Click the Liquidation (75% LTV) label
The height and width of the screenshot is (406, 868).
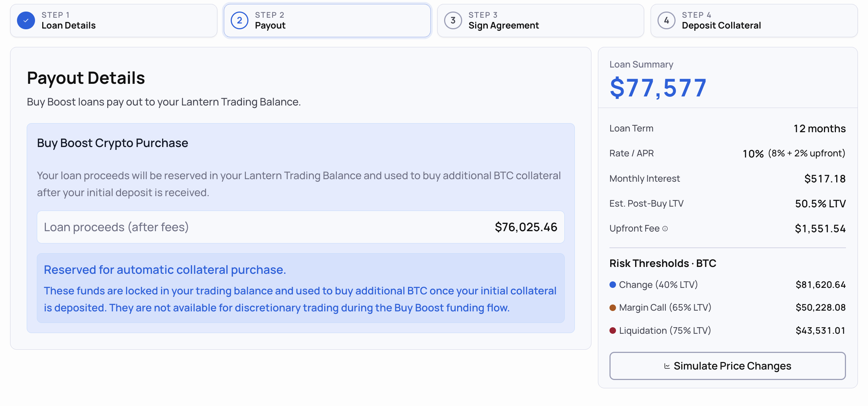click(x=665, y=331)
